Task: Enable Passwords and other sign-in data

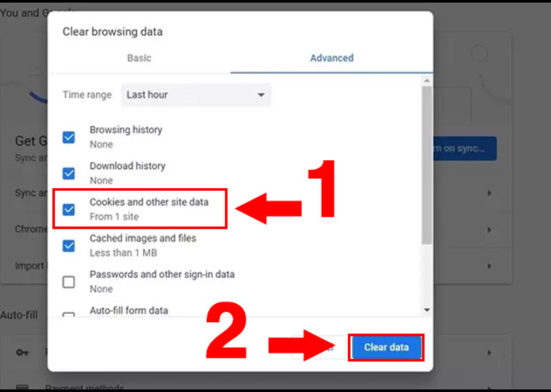Action: coord(68,282)
